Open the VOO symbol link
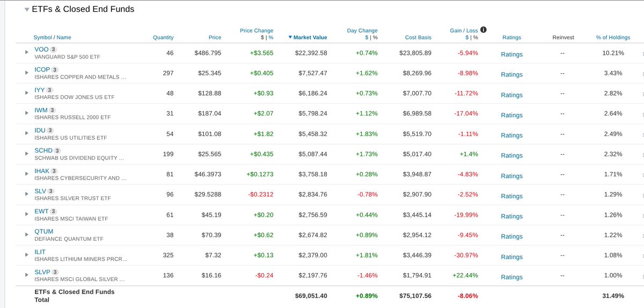The width and height of the screenshot is (644, 308). tap(41, 49)
